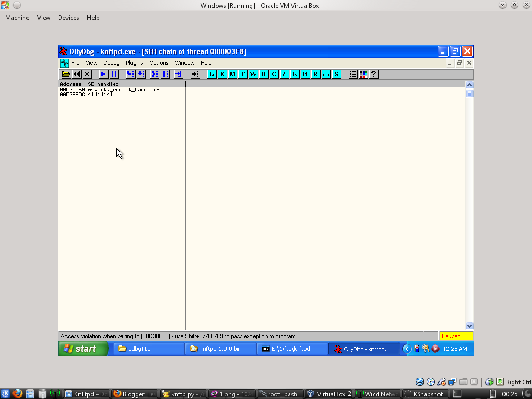Screen dimensions: 532x399
Task: Click the Appearance options colored-grid icon
Action: 363,74
